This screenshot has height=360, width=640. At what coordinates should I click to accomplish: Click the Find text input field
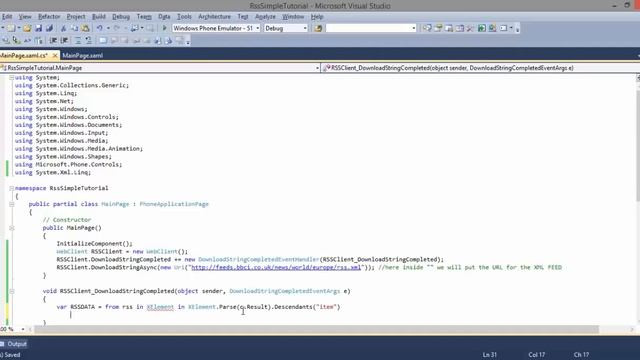(368, 28)
